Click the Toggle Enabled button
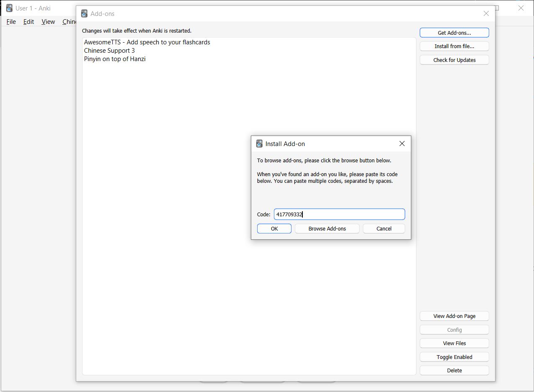The height and width of the screenshot is (392, 534). [x=454, y=357]
